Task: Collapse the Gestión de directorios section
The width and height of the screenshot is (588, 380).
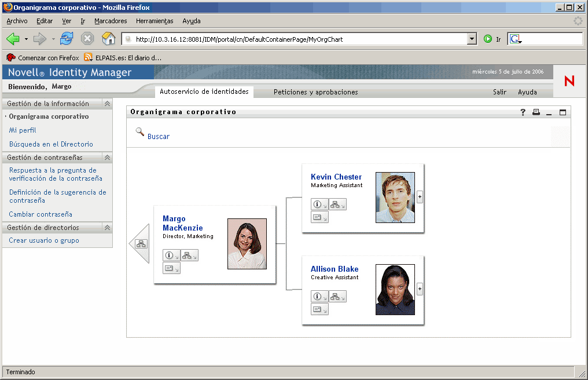Action: 107,228
